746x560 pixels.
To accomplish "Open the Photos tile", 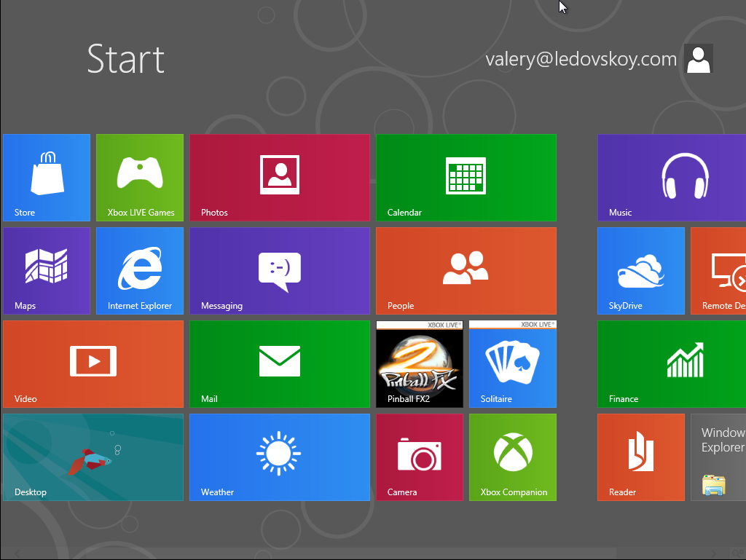I will point(280,177).
